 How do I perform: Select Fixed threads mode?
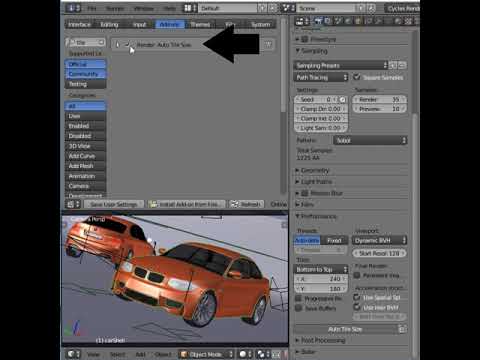334,240
